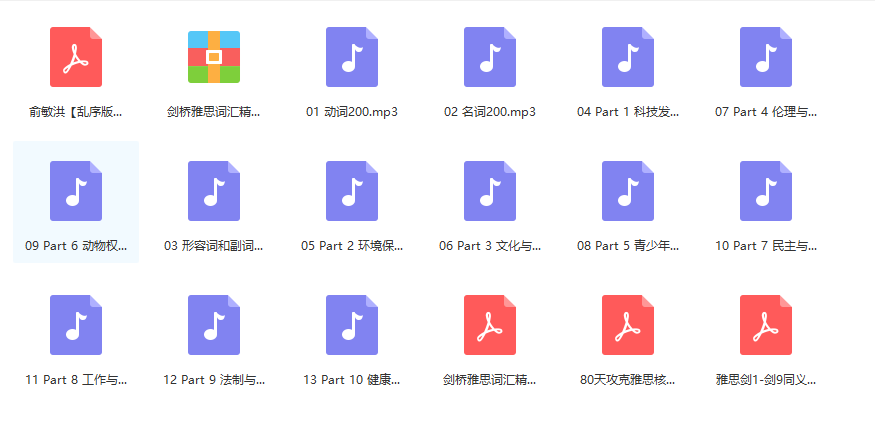The width and height of the screenshot is (875, 422).
Task: Open the 雅思剑1-剑9同义 PDF icon
Action: pyautogui.click(x=766, y=325)
